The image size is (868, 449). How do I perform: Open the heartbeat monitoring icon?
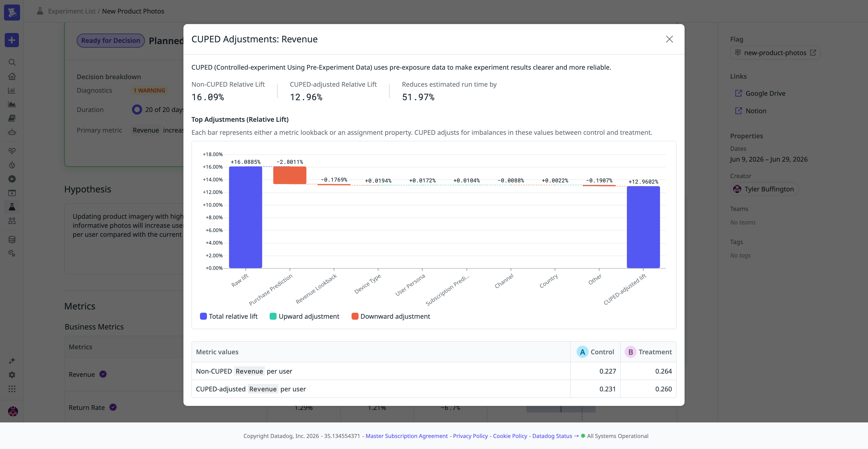[x=12, y=151]
